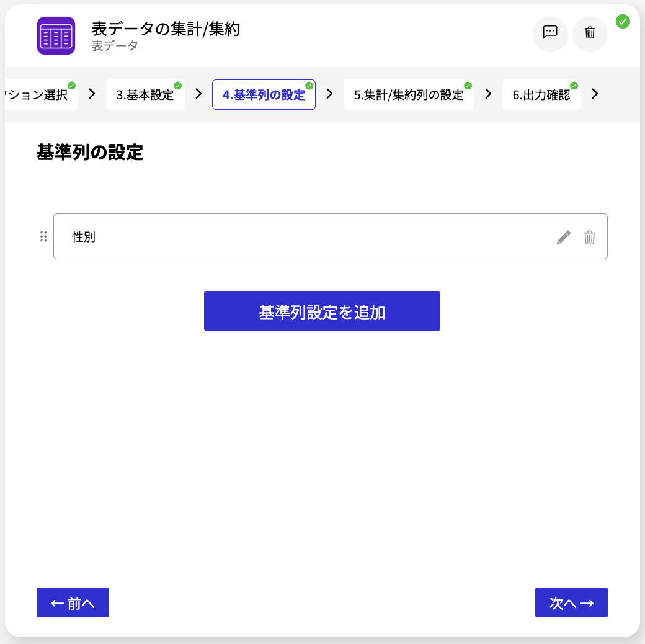
Task: Click the chevron after 3.基本設定
Action: pos(198,94)
